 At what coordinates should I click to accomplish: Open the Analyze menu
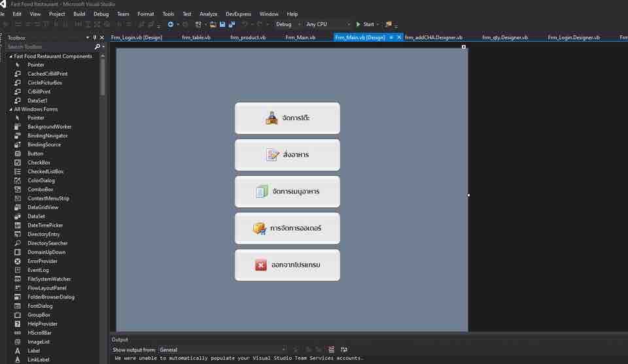click(208, 14)
